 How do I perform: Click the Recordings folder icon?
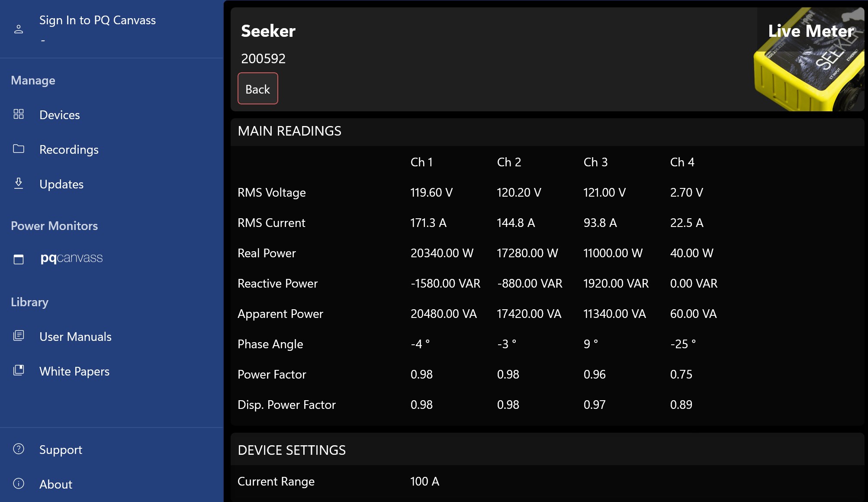[x=19, y=149]
